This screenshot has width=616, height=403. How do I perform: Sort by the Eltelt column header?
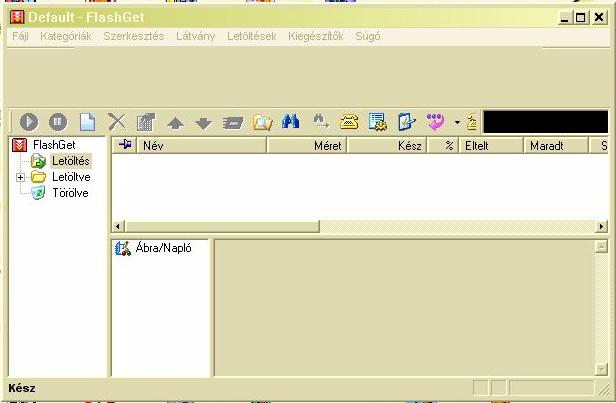pos(491,145)
